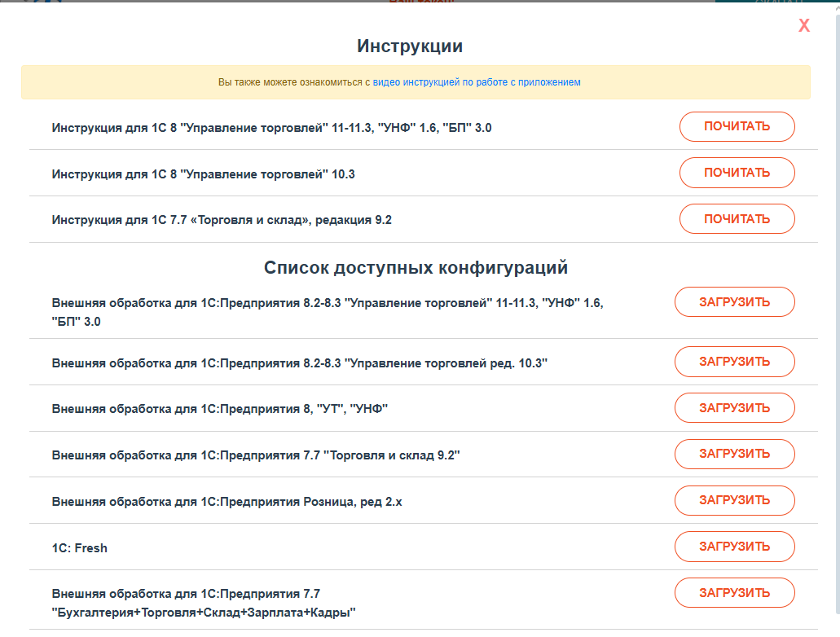840x637 pixels.
Task: Click ПОЧИТАТЬ for 1С 7.7 Торговля и склад instruction
Action: (x=737, y=218)
